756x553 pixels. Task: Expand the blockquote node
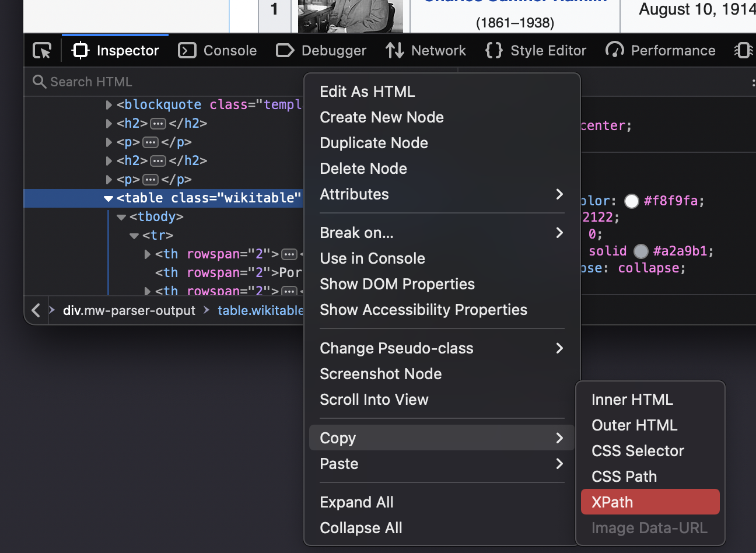tap(108, 105)
